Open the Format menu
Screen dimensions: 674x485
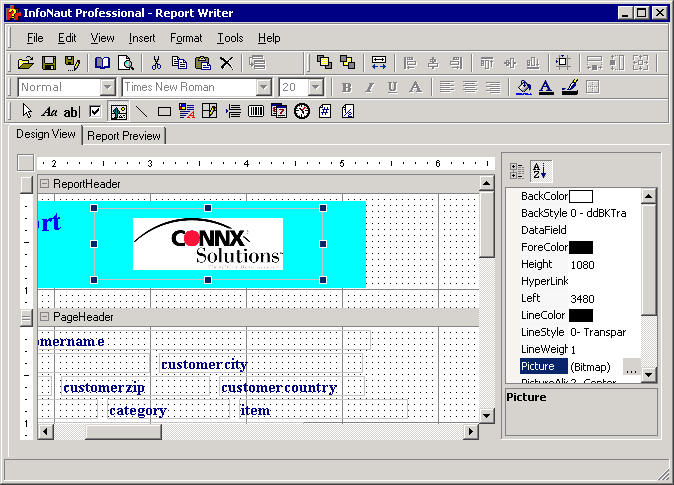click(x=186, y=38)
